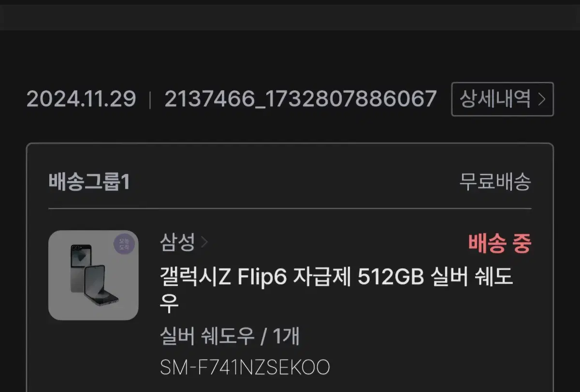Check the 배송 중 delivery status
The image size is (580, 392).
(500, 243)
